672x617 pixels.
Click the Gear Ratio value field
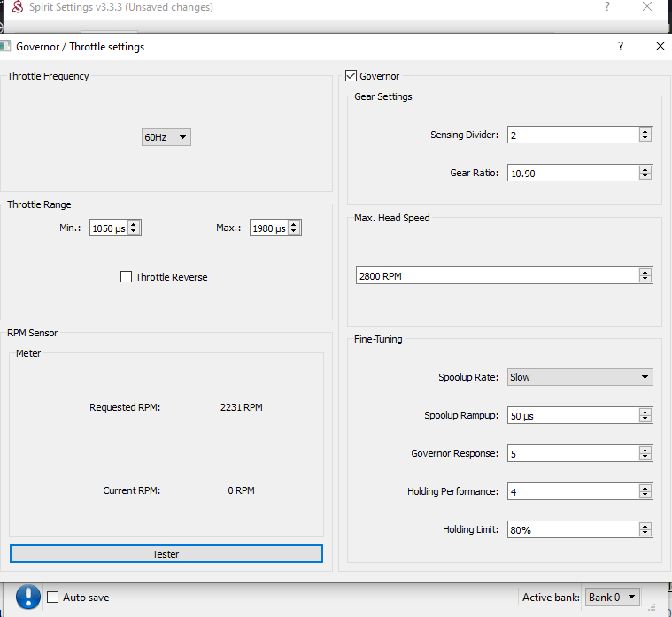(573, 174)
